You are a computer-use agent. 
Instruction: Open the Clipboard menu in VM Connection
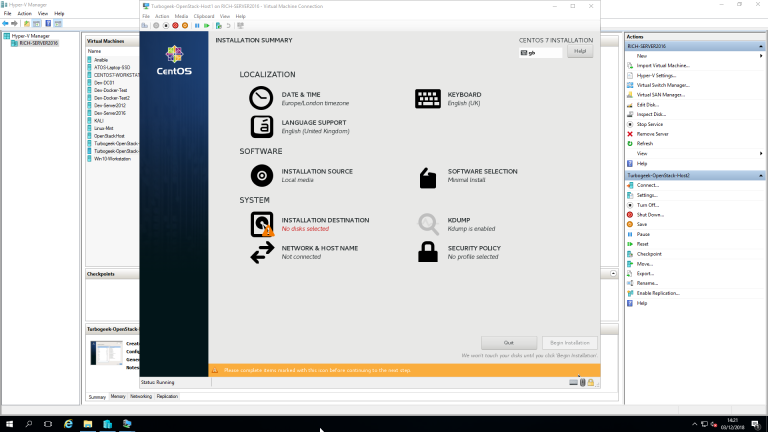pyautogui.click(x=203, y=16)
